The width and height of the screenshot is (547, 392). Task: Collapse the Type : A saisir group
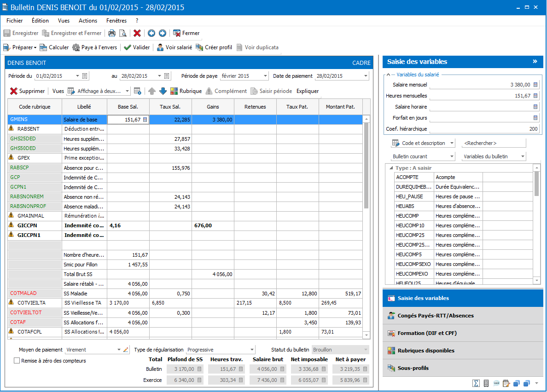[391, 168]
